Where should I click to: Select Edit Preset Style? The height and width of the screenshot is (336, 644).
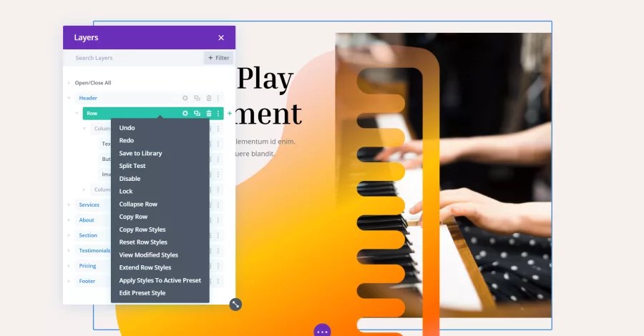pyautogui.click(x=142, y=293)
